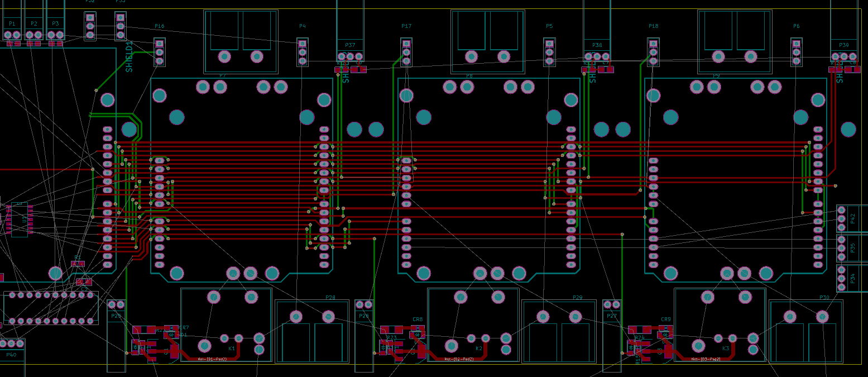Image resolution: width=868 pixels, height=377 pixels.
Task: Select the vertical SHIELD1 text
Action: (x=130, y=56)
